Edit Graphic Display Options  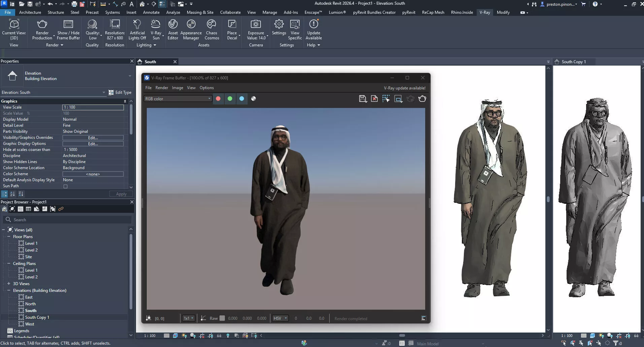click(x=93, y=144)
